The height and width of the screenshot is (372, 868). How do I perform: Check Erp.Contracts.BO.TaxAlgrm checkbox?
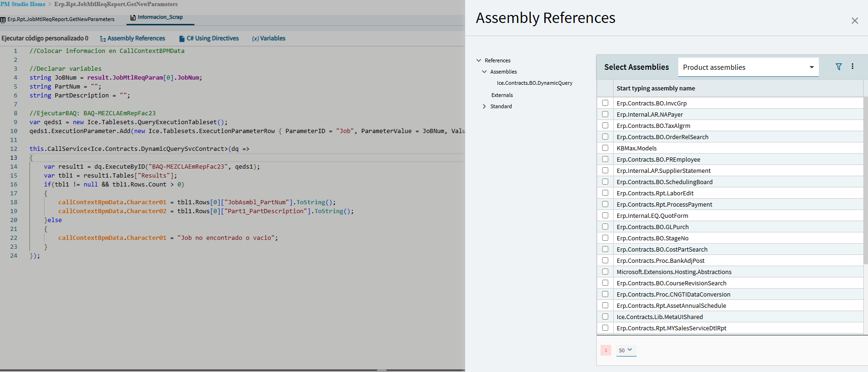(x=605, y=126)
